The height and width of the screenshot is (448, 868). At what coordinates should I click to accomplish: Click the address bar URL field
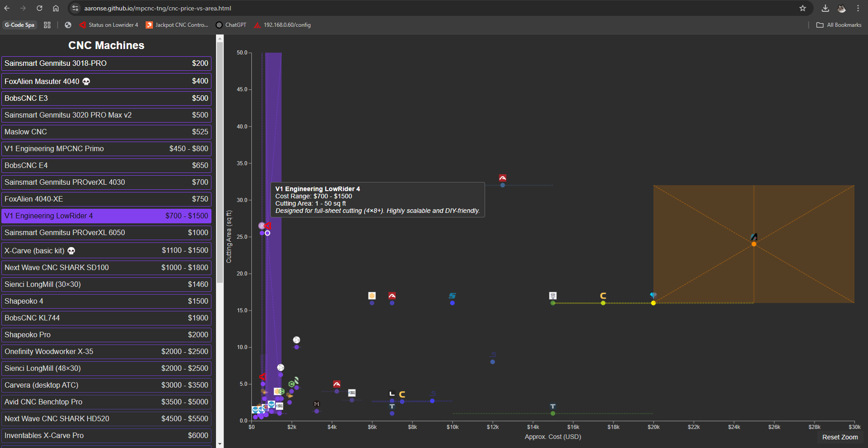tap(436, 8)
